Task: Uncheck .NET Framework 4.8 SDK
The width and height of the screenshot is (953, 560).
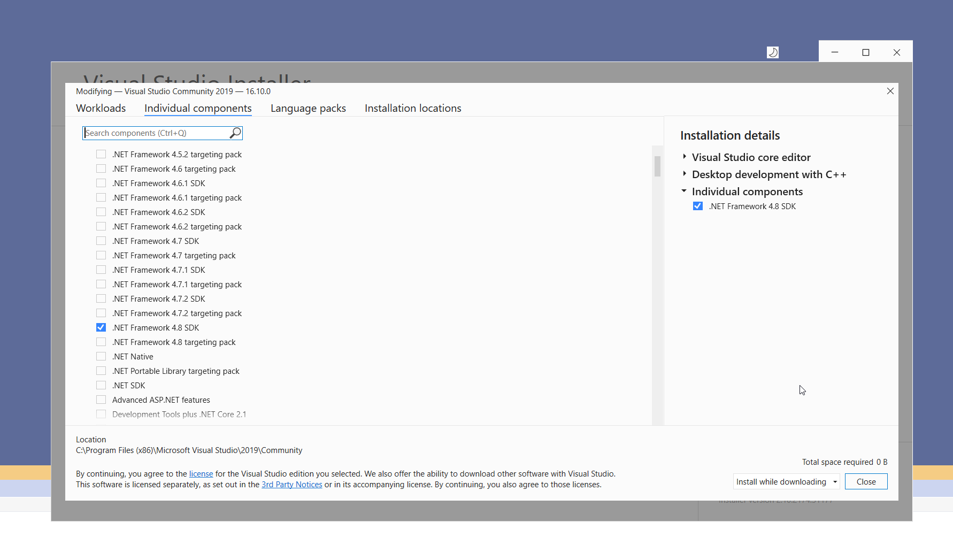Action: click(101, 327)
